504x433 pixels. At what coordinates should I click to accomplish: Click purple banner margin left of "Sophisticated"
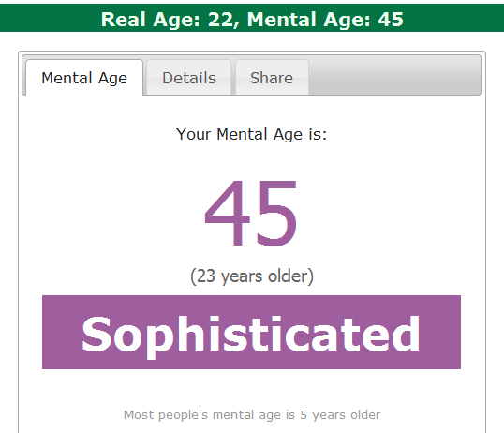click(x=61, y=332)
